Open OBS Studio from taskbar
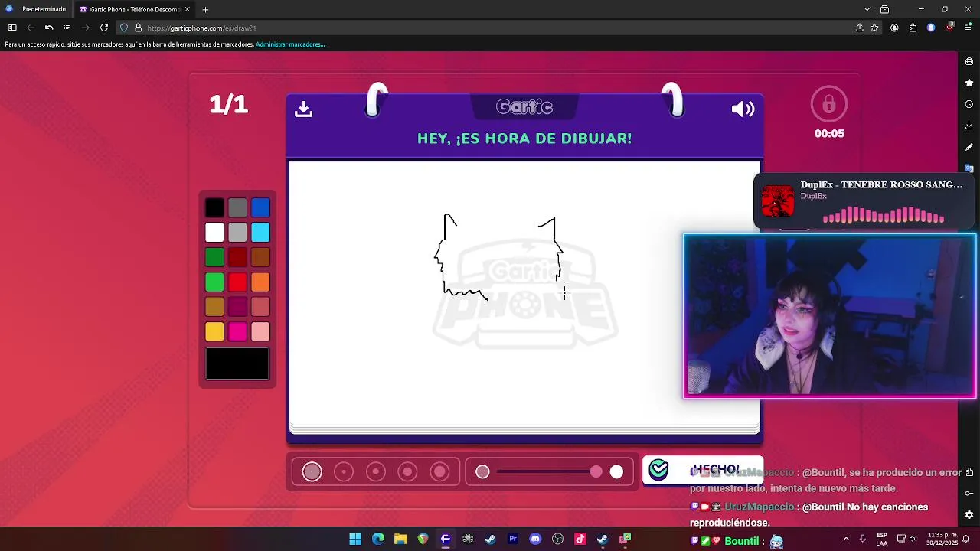980x551 pixels. coord(557,539)
